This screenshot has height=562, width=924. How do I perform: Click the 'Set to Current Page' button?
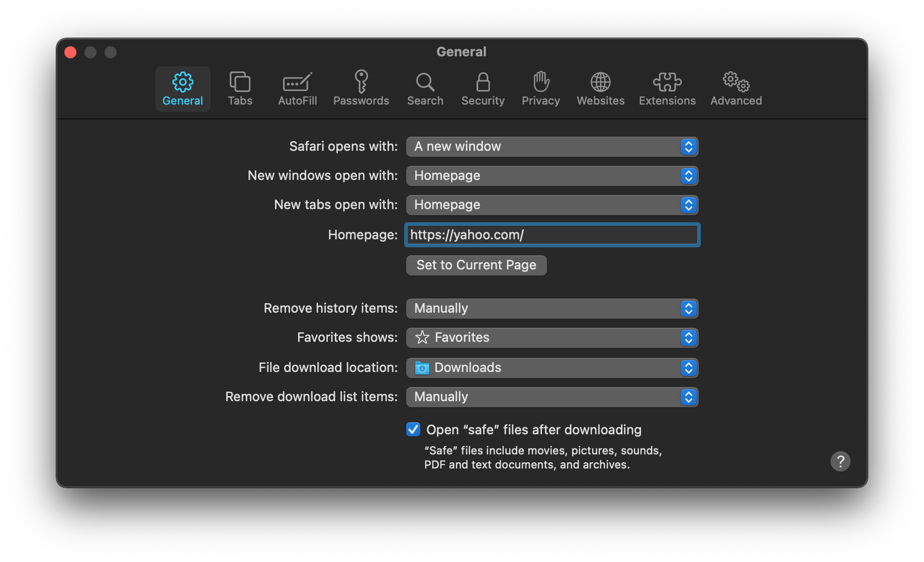point(476,265)
